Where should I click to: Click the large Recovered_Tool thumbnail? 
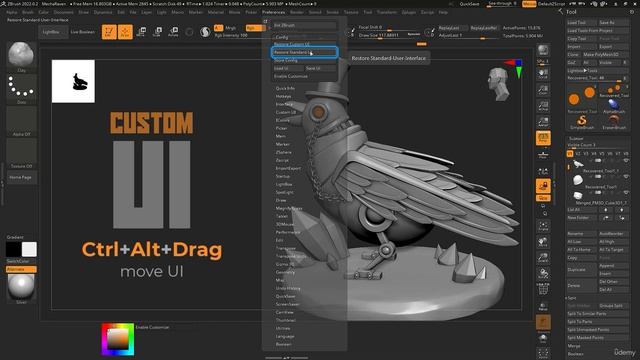pyautogui.click(x=582, y=98)
